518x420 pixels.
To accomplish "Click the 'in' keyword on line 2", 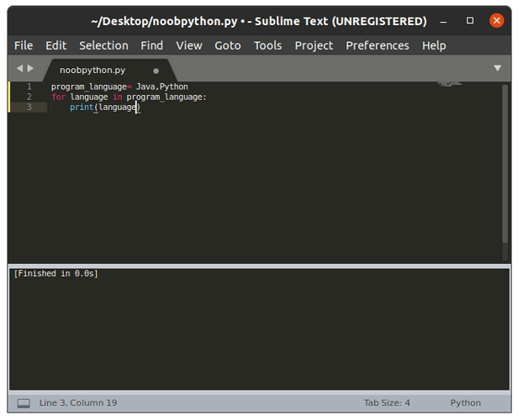I will (x=118, y=97).
